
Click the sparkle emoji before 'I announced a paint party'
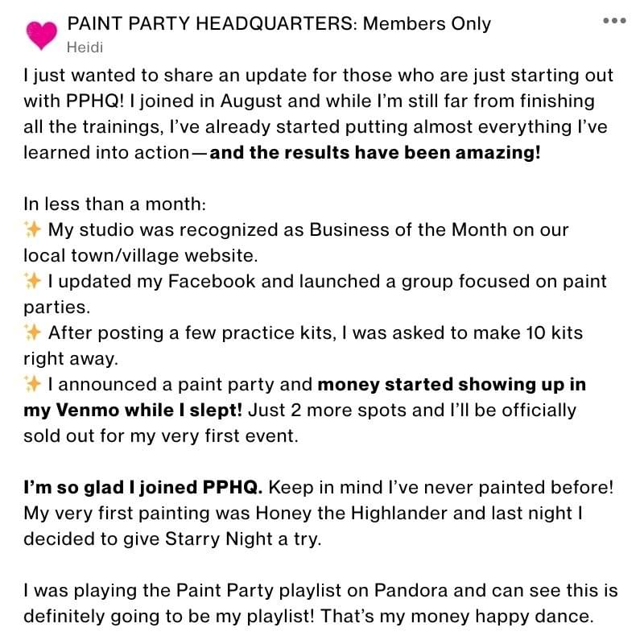[x=33, y=384]
